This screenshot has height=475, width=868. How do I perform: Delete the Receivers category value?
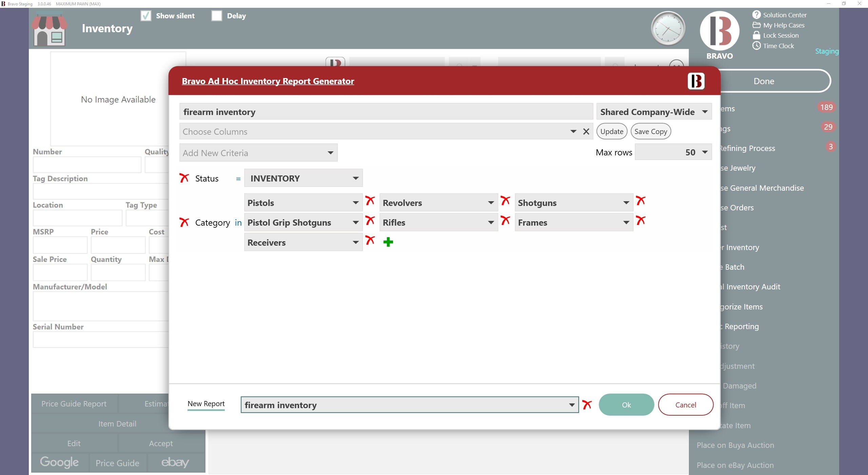370,240
